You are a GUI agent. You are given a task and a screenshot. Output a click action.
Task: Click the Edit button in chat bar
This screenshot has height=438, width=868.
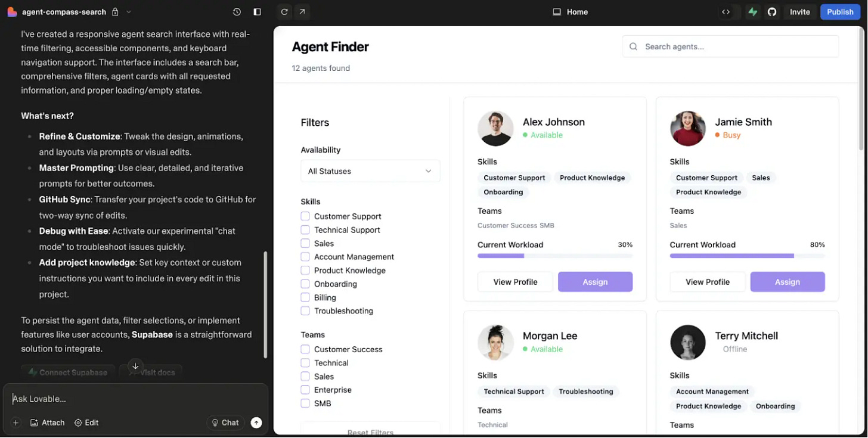click(x=86, y=423)
